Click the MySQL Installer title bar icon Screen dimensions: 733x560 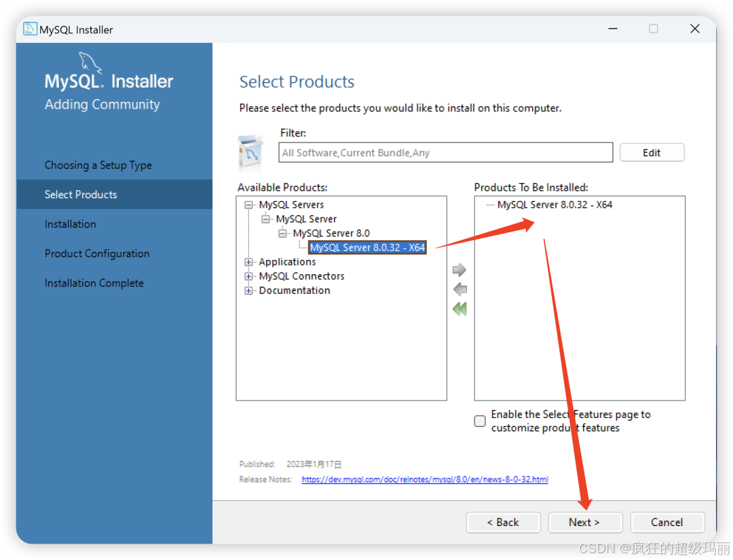click(30, 29)
